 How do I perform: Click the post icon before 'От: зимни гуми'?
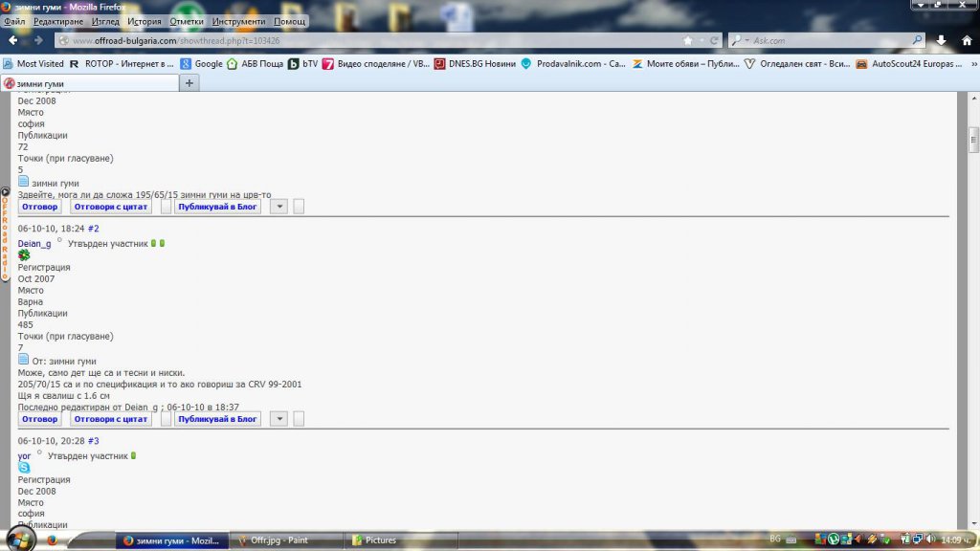23,360
